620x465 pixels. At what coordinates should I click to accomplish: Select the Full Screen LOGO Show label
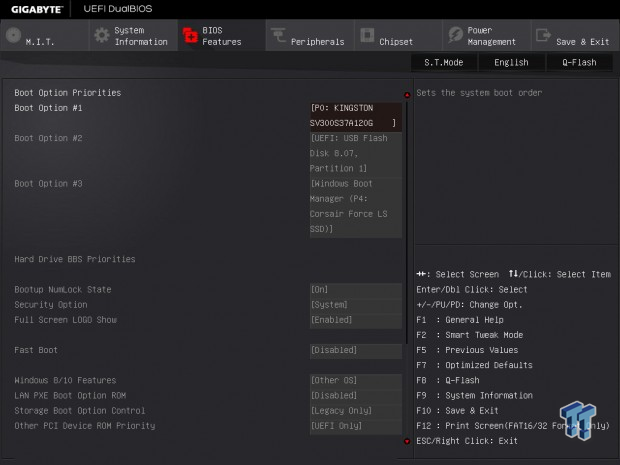[66, 320]
